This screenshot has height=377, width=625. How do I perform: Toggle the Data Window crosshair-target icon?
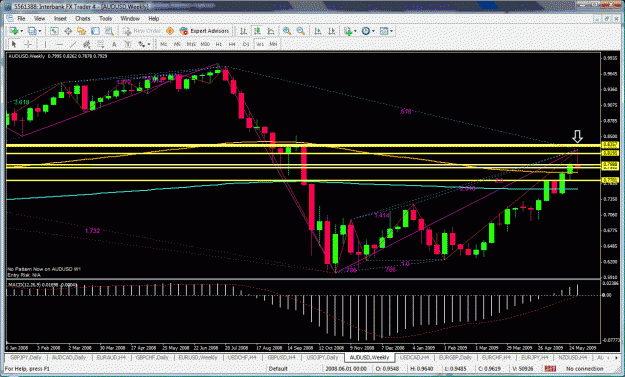tap(68, 31)
